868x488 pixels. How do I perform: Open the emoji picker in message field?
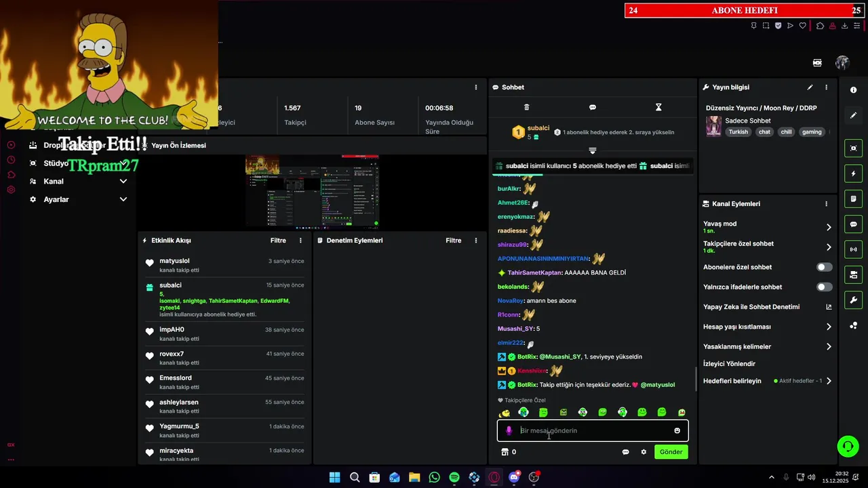(x=677, y=430)
